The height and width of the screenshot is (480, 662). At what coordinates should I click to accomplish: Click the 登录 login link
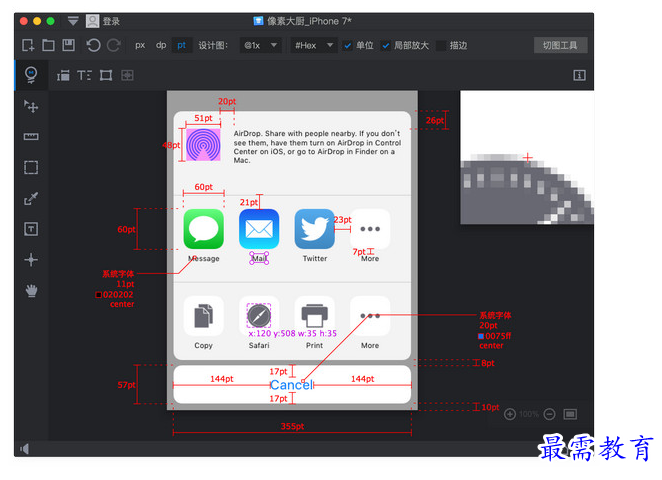111,21
